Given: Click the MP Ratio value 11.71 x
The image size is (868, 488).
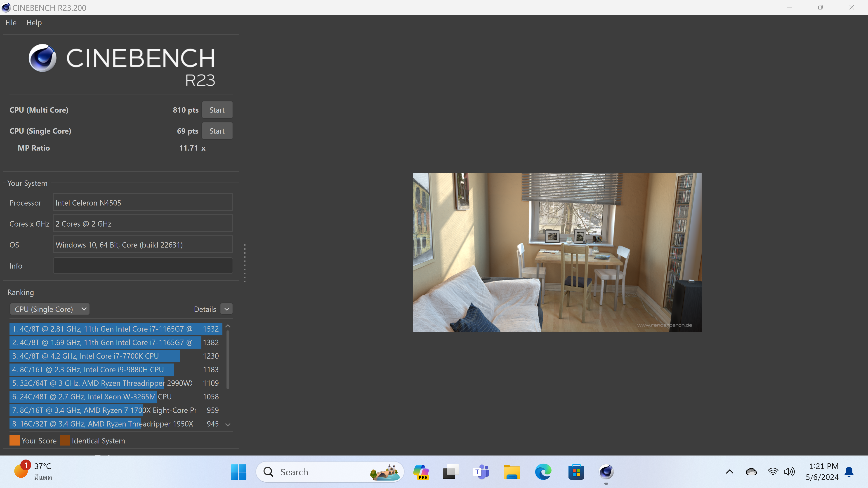Looking at the screenshot, I should pos(192,148).
